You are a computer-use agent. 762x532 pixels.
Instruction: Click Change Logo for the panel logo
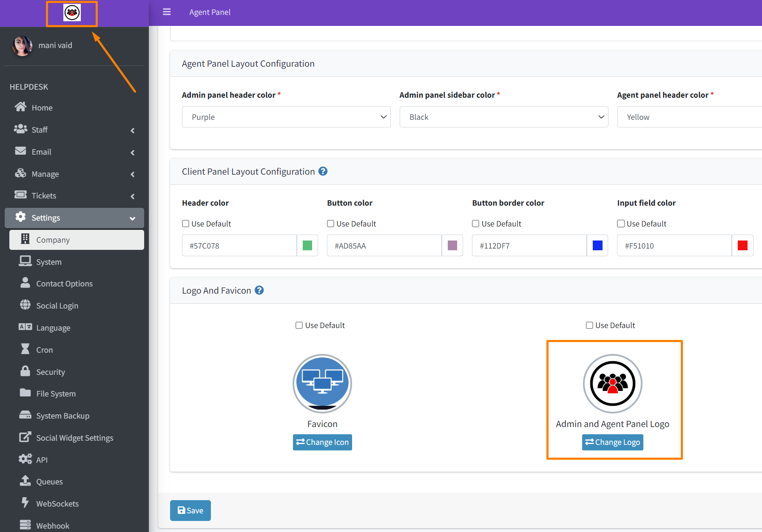coord(612,442)
